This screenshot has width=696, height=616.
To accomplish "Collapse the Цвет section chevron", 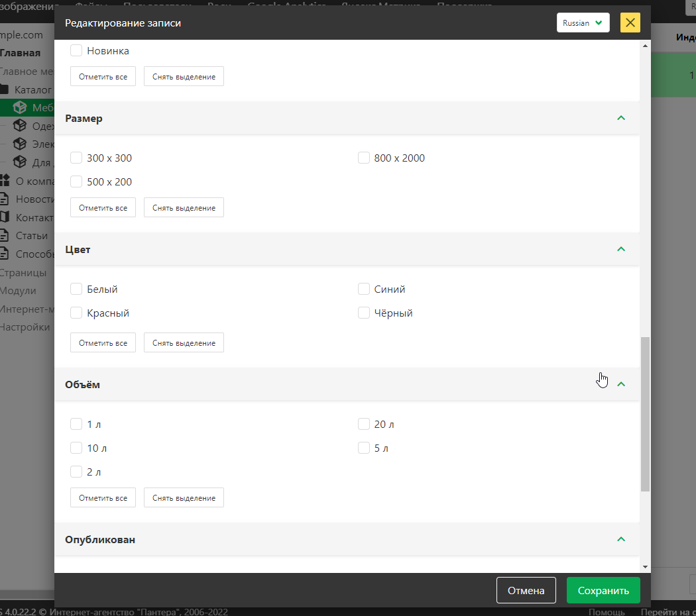I will [621, 250].
